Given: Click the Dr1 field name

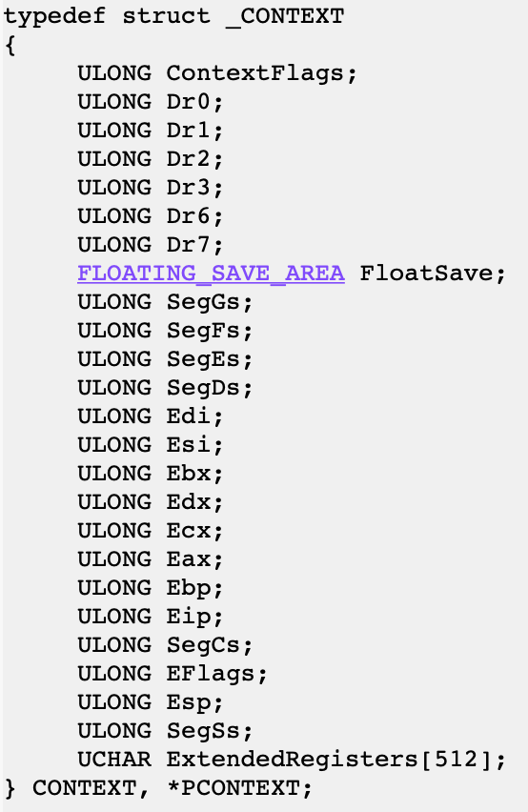Looking at the screenshot, I should click(189, 131).
